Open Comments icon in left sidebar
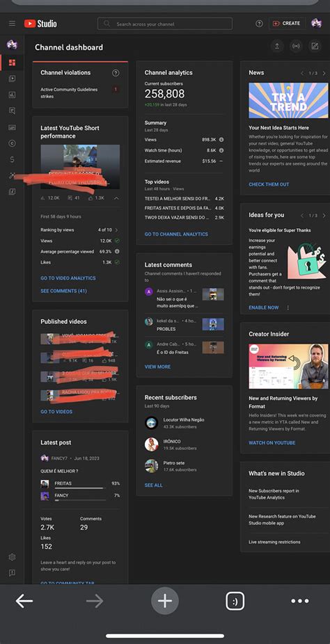The image size is (330, 644). click(12, 111)
